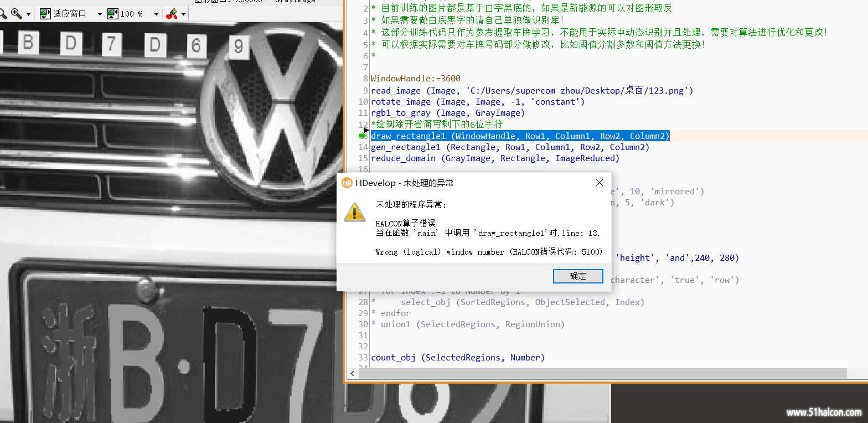Click the 100 % zoom value field
This screenshot has width=868, height=423.
click(132, 14)
